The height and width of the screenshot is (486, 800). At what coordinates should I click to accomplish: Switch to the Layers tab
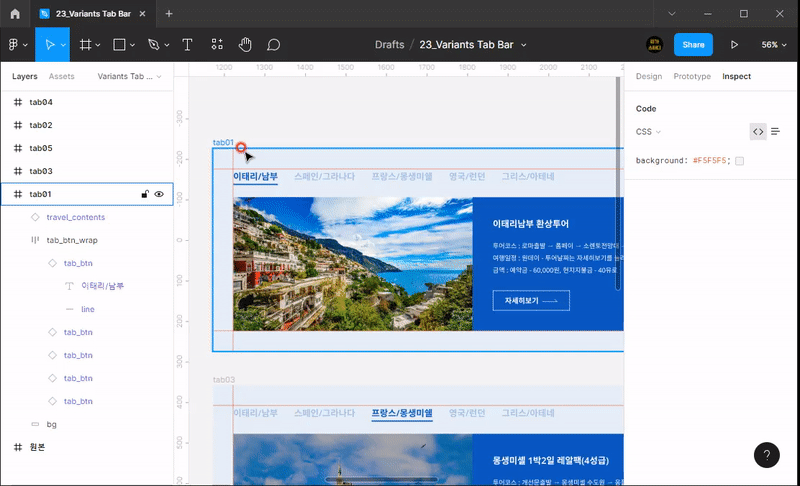point(24,76)
